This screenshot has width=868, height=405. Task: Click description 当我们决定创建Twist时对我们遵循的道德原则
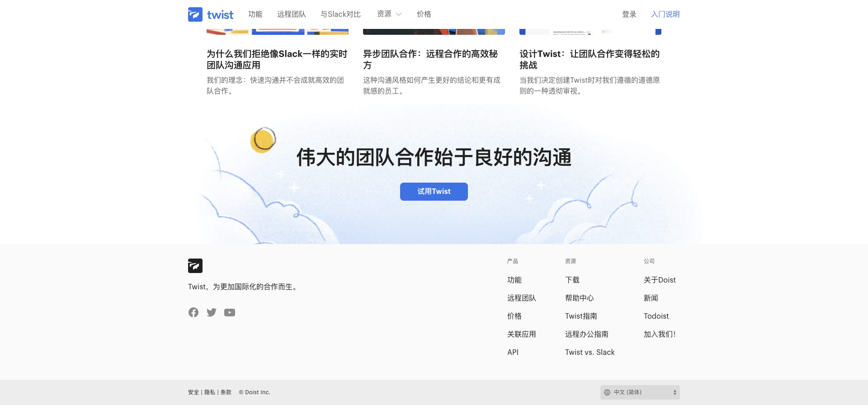[590, 85]
